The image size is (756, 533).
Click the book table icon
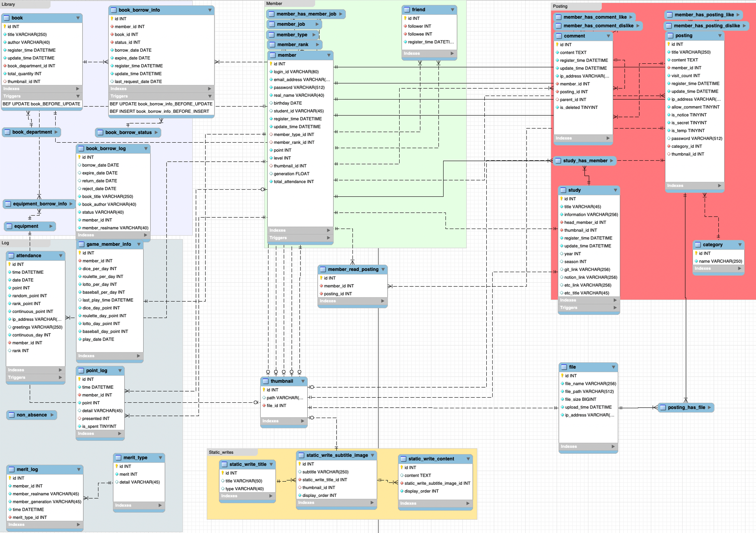(6, 18)
